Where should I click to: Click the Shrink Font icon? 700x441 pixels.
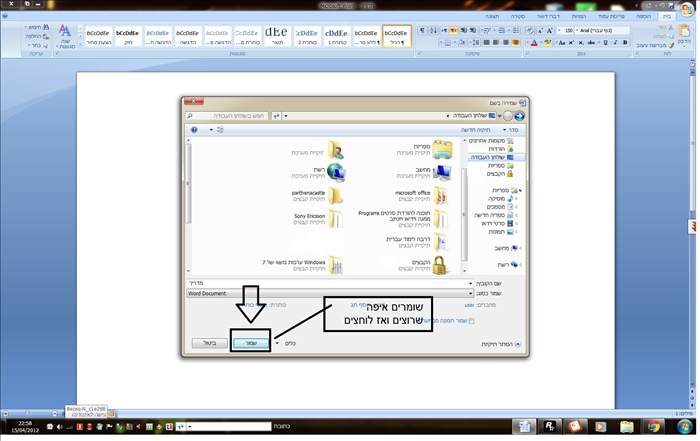[x=540, y=30]
